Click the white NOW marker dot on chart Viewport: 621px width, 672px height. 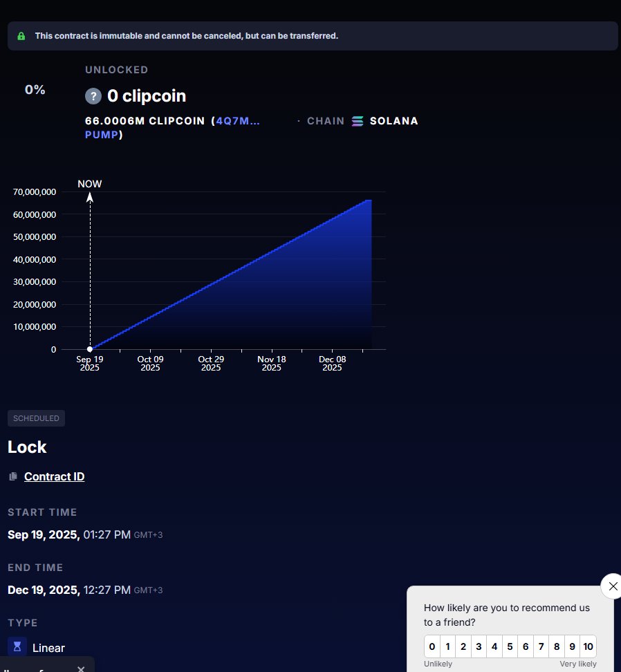click(x=90, y=349)
